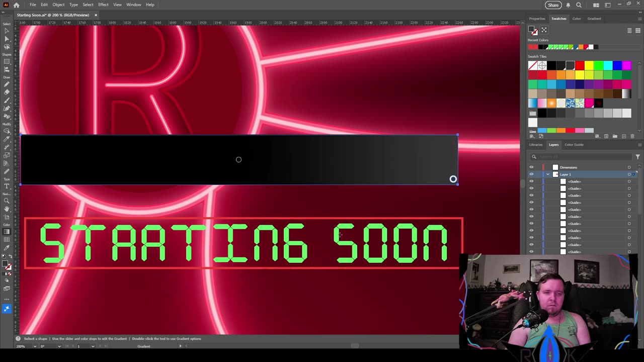
Task: Switch swatches to thumbnail grid view
Action: click(638, 31)
